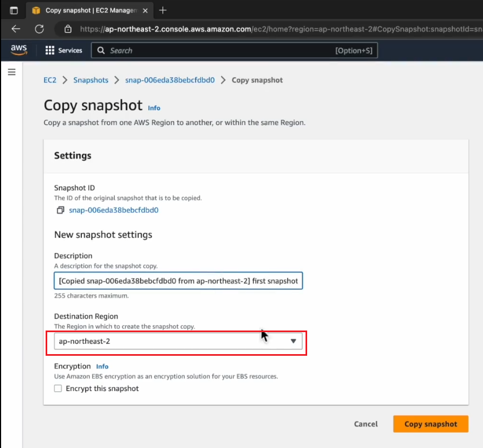Open snap-006eda38bebcfdbd0 breadcrumb link
Viewport: 483px width, 448px height.
click(170, 80)
